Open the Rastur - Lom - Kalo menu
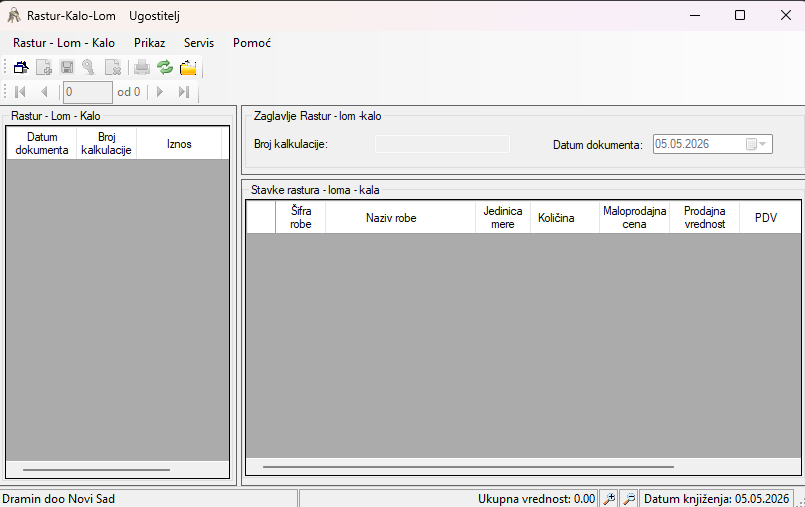 64,43
